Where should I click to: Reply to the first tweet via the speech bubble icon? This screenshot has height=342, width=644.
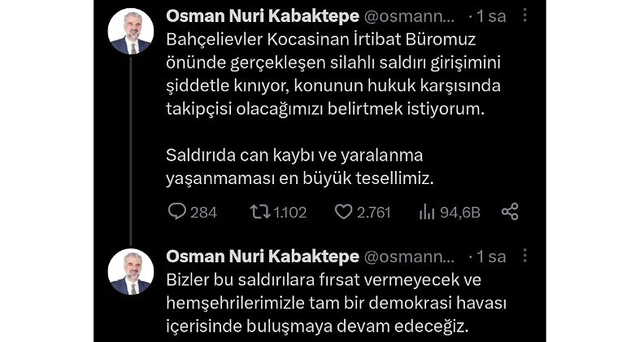point(177,213)
